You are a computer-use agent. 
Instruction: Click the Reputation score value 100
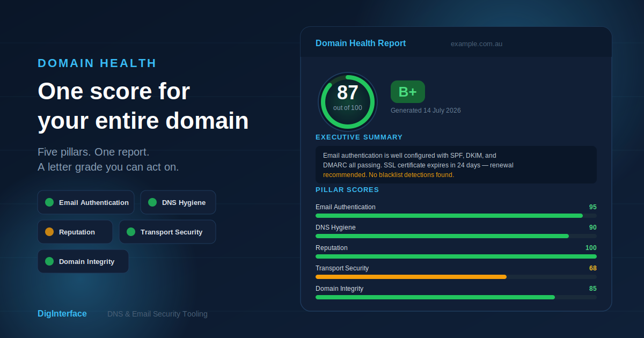591,248
